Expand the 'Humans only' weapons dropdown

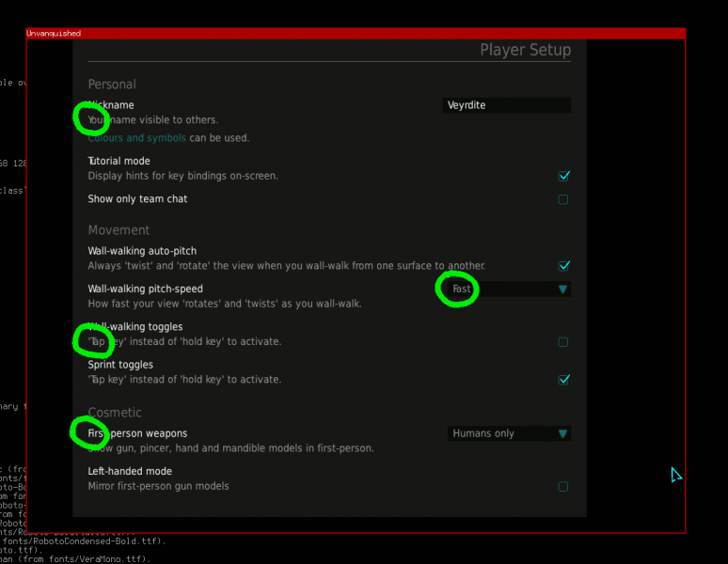[503, 434]
